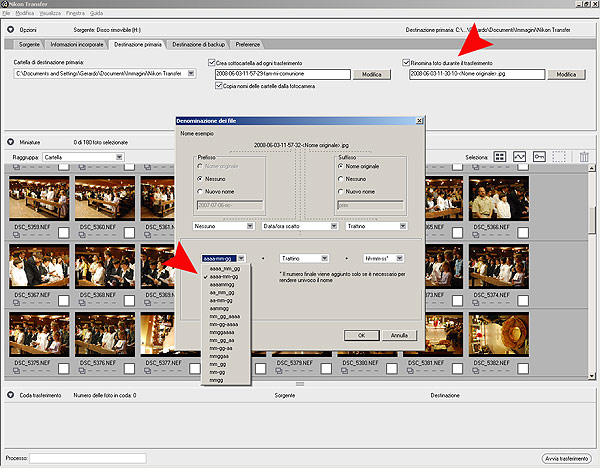The height and width of the screenshot is (468, 600).
Task: Click OK in the file naming dialog
Action: pos(361,335)
